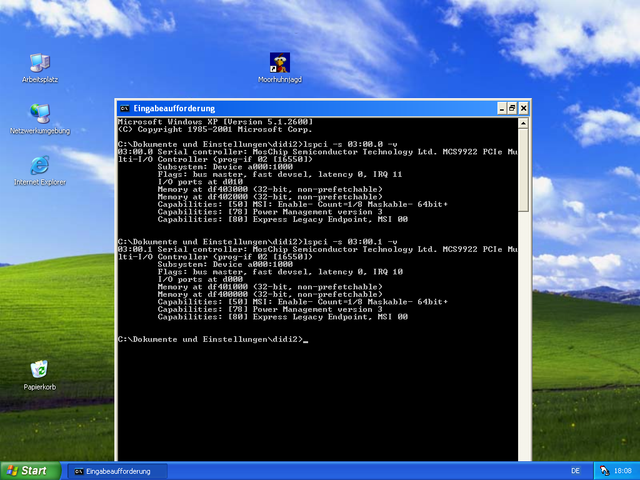Select the Netzwerkumgebung desktop icon

click(40, 119)
